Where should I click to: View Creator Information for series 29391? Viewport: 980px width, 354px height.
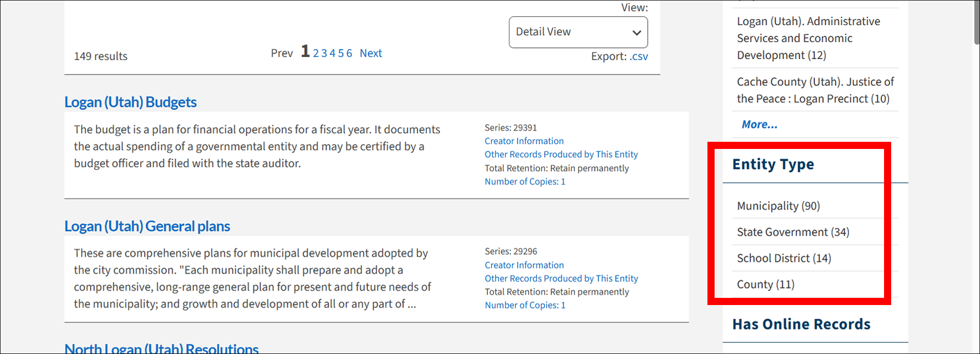pyautogui.click(x=524, y=141)
